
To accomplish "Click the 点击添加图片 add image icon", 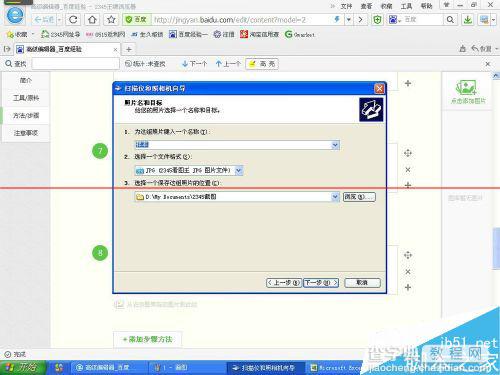I will click(x=467, y=92).
